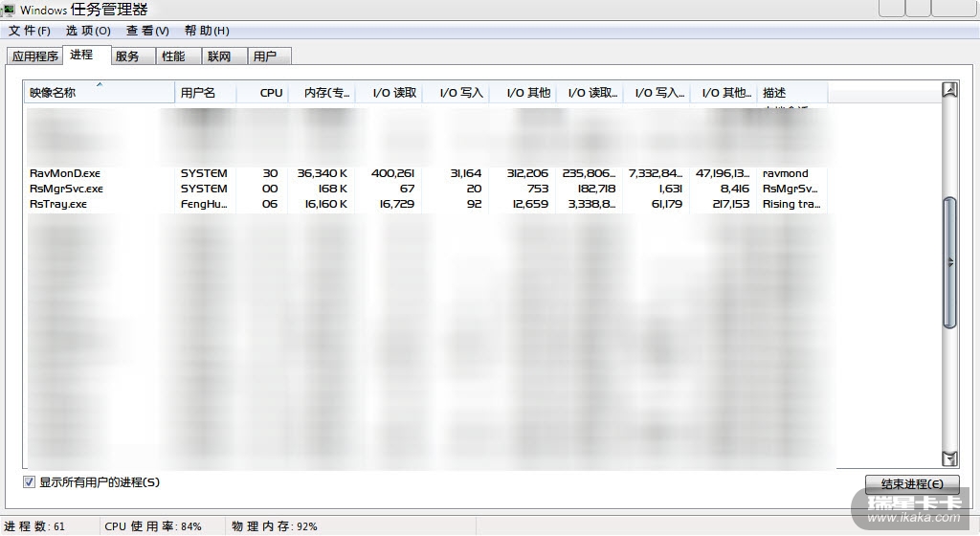Viewport: 980px width, 536px height.
Task: Sort by 映像名称 column header
Action: (100, 93)
